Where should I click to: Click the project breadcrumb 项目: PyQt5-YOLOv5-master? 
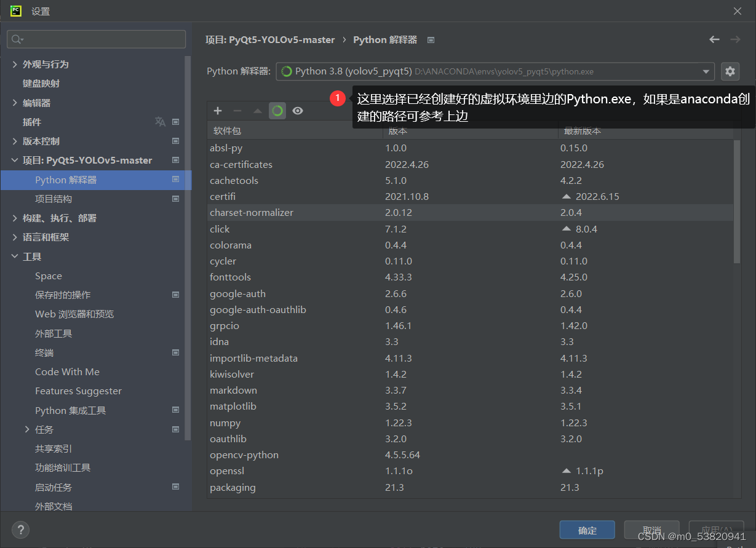(x=270, y=39)
